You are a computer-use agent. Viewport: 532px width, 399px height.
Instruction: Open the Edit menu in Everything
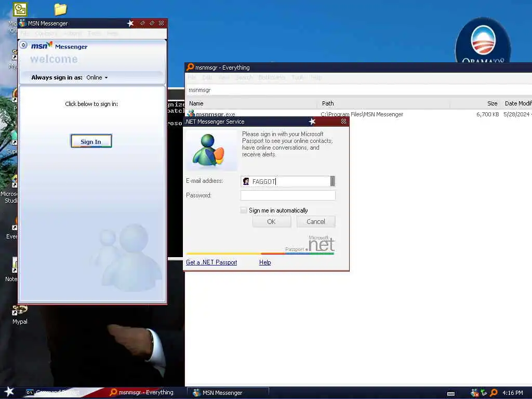207,77
